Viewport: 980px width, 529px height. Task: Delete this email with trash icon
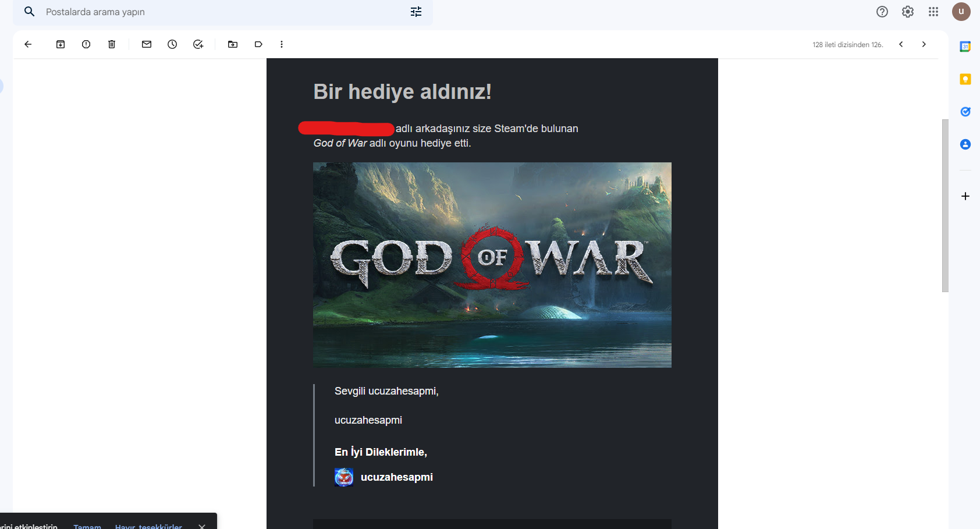112,44
